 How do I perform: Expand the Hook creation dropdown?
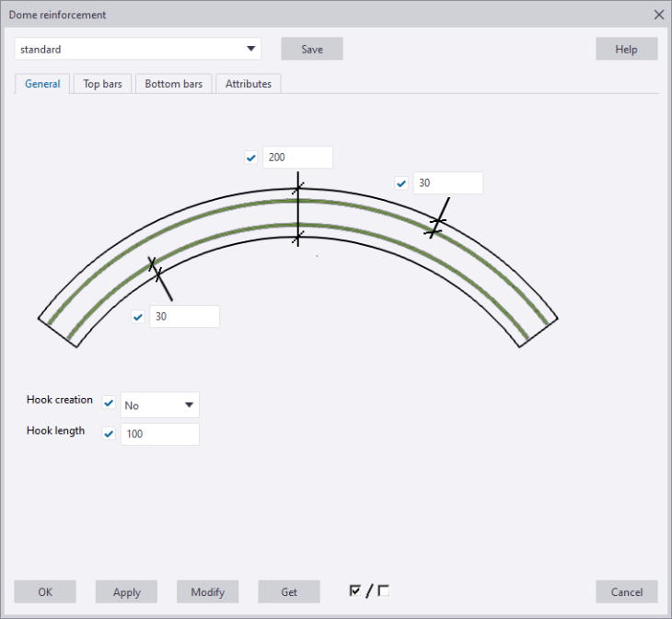pos(160,405)
